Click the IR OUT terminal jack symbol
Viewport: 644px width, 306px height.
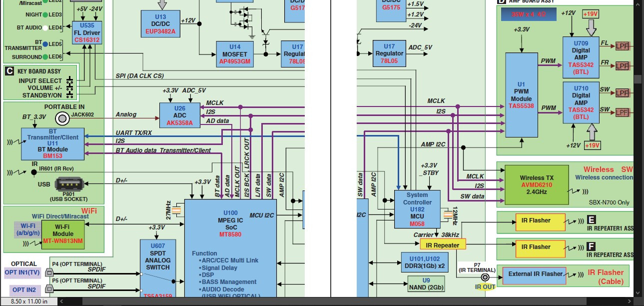pos(485,277)
